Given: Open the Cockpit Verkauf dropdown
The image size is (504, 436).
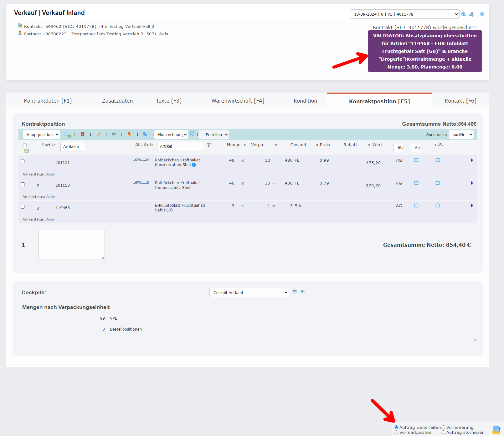Looking at the screenshot, I should point(249,292).
